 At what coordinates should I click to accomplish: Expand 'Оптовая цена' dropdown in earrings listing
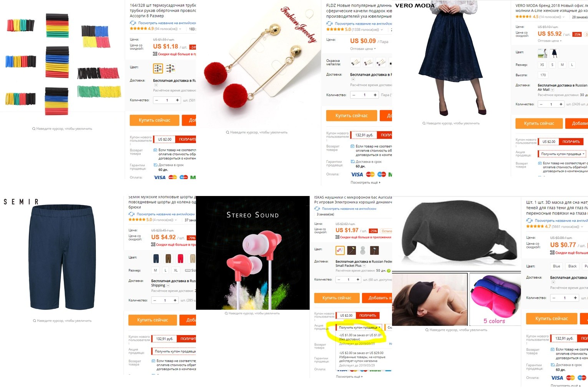tap(363, 49)
